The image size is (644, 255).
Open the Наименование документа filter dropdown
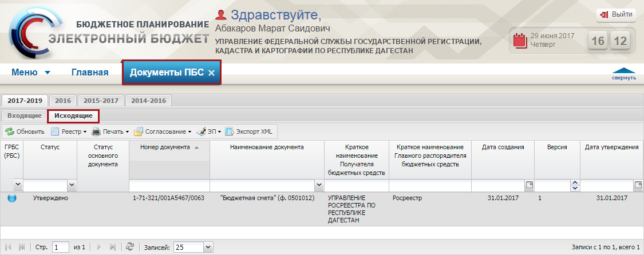[319, 186]
